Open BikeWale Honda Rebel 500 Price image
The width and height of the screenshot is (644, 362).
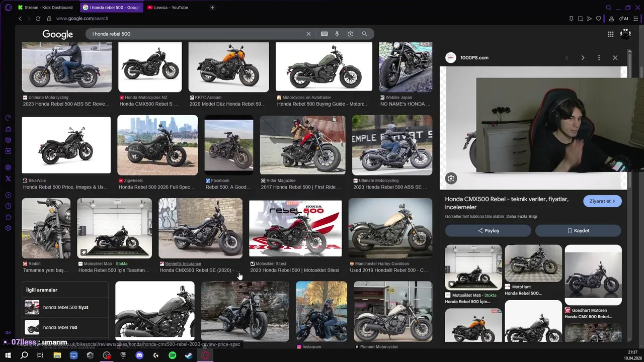pyautogui.click(x=66, y=145)
